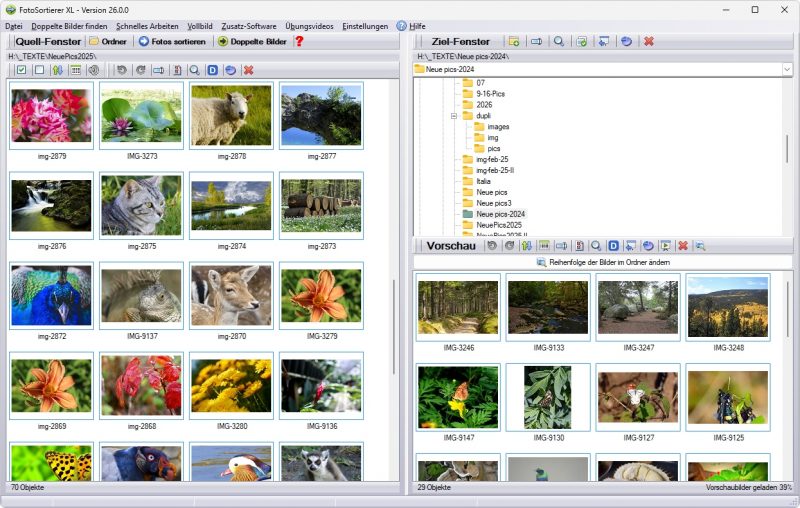800x508 pixels.
Task: Click the film strip view icon in Vorschau toolbar
Action: [x=544, y=246]
